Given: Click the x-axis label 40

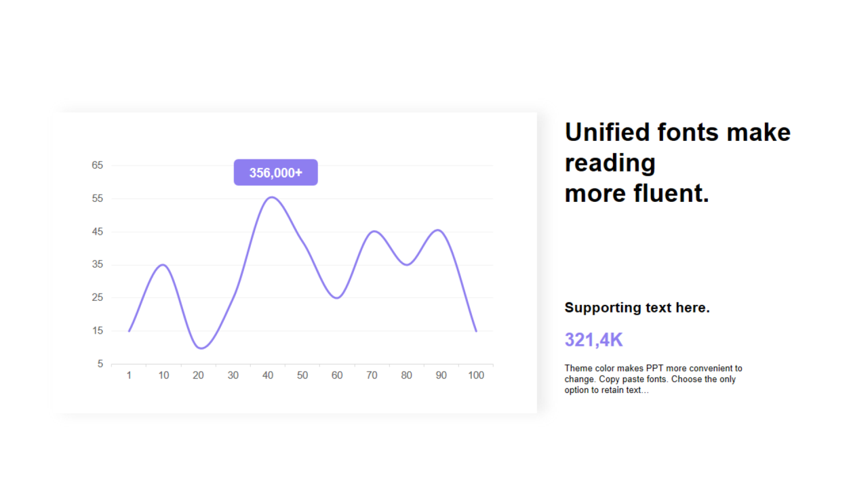Looking at the screenshot, I should click(x=268, y=375).
